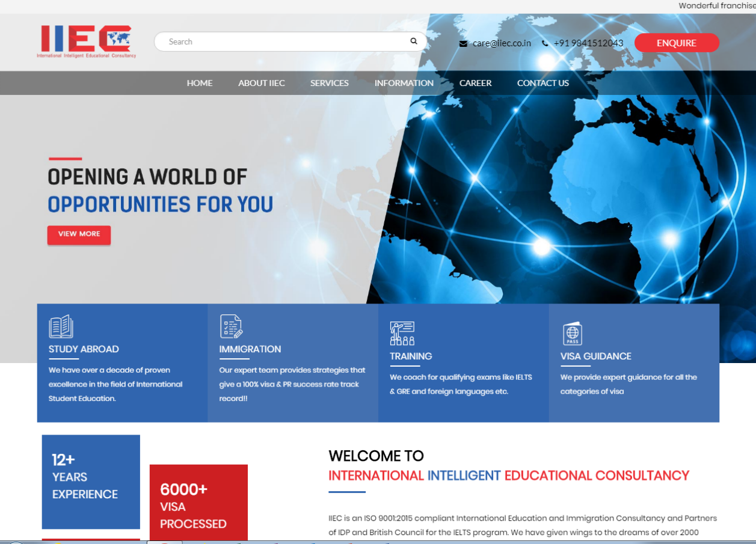756x544 pixels.
Task: Expand the About IIEC menu
Action: 262,83
